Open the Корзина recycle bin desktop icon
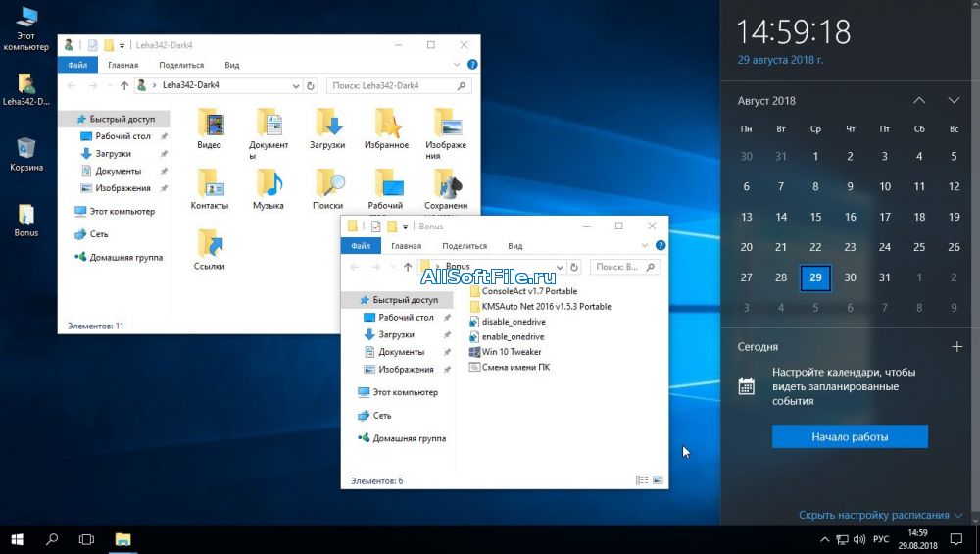 tap(26, 152)
